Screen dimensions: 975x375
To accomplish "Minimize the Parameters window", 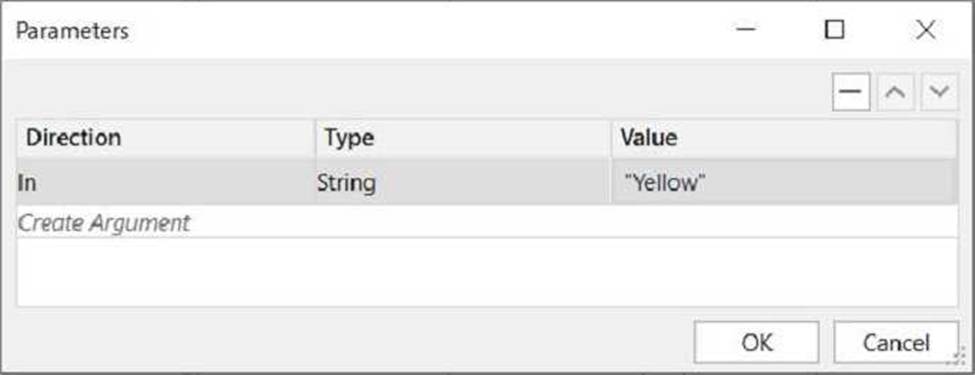I will click(x=746, y=29).
